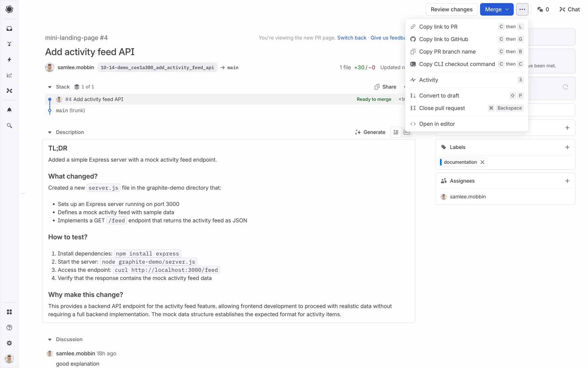
Task: Switch description to rich text view
Action: click(396, 132)
